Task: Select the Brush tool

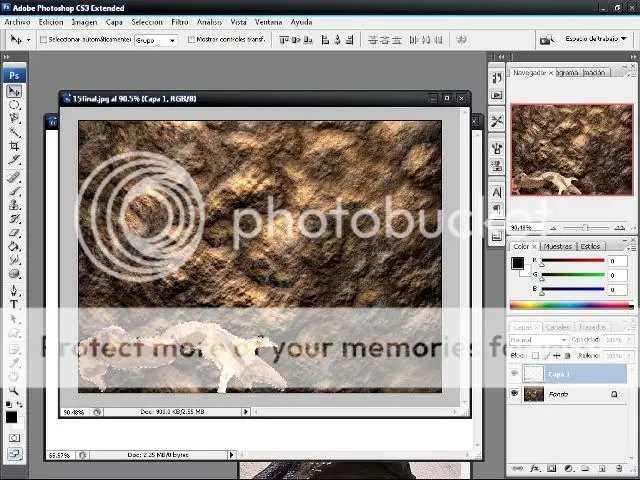Action: coord(14,191)
